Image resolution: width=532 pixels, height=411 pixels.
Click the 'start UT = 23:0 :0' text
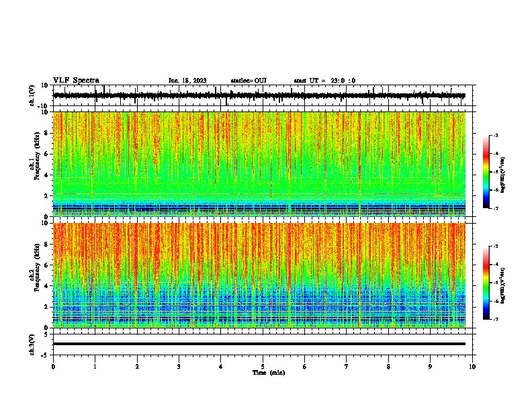[324, 81]
